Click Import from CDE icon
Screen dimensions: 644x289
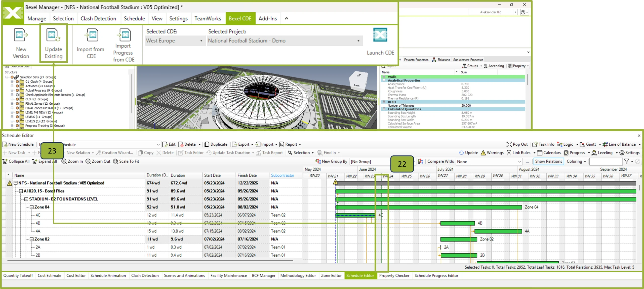[91, 35]
